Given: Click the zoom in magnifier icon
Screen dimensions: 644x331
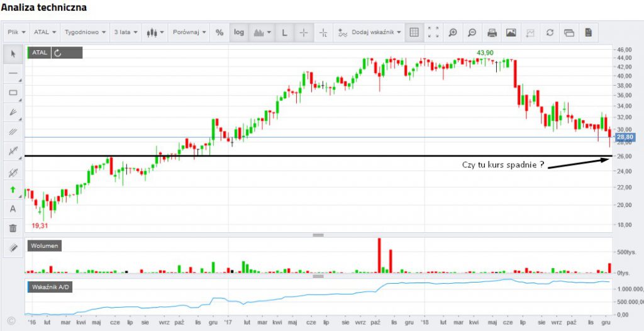Looking at the screenshot, I should 453,32.
